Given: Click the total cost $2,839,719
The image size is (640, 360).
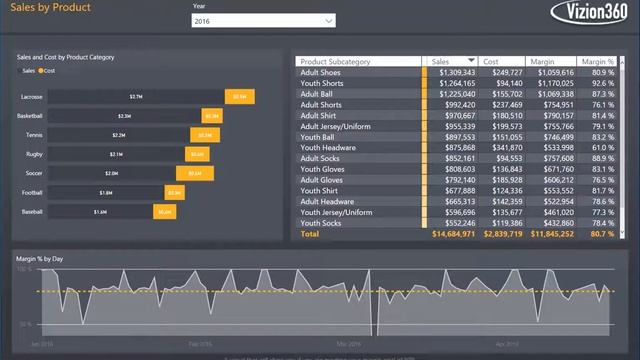Looking at the screenshot, I should point(503,234).
